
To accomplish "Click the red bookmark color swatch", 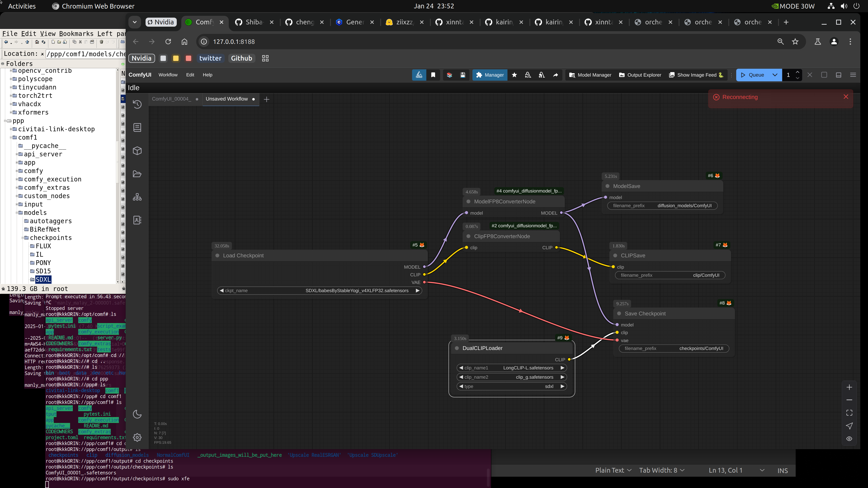I will click(x=188, y=58).
